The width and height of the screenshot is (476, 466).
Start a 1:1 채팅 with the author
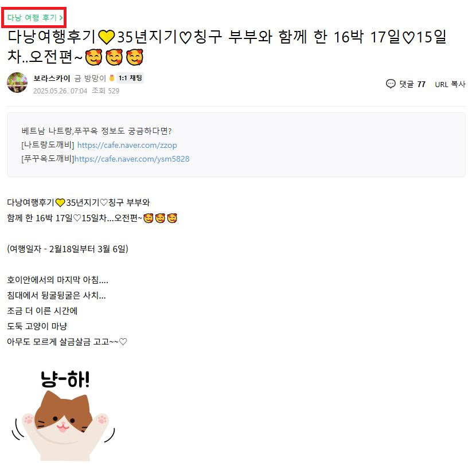pyautogui.click(x=130, y=79)
